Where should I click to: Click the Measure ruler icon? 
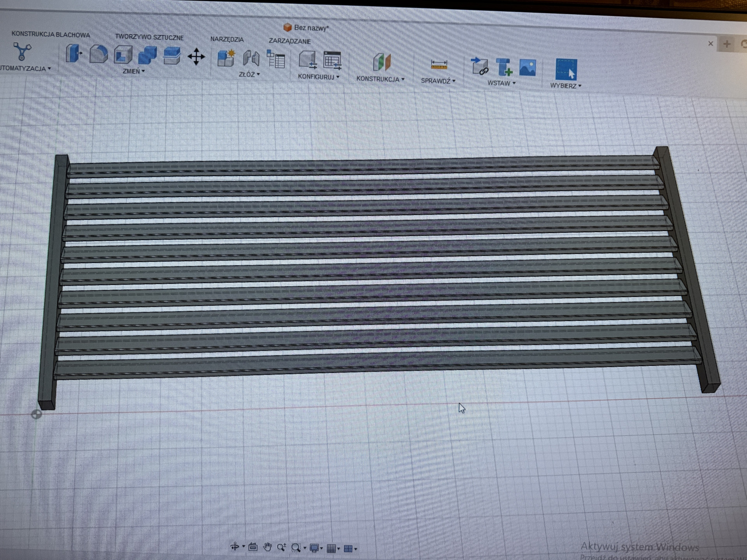(439, 65)
